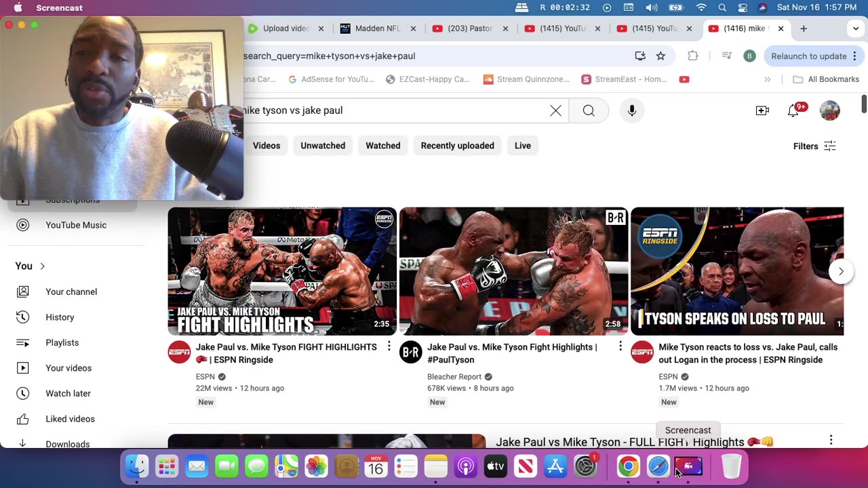Open Spotlight search in menu bar
This screenshot has height=488, width=868.
[722, 7]
